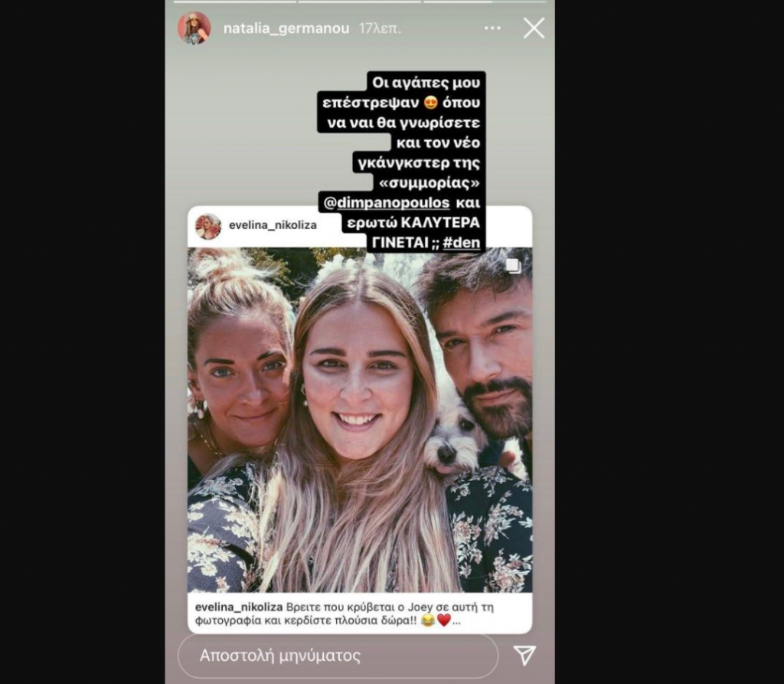Tap the heart-eyes emoji in story text
This screenshot has height=684, width=784.
430,103
